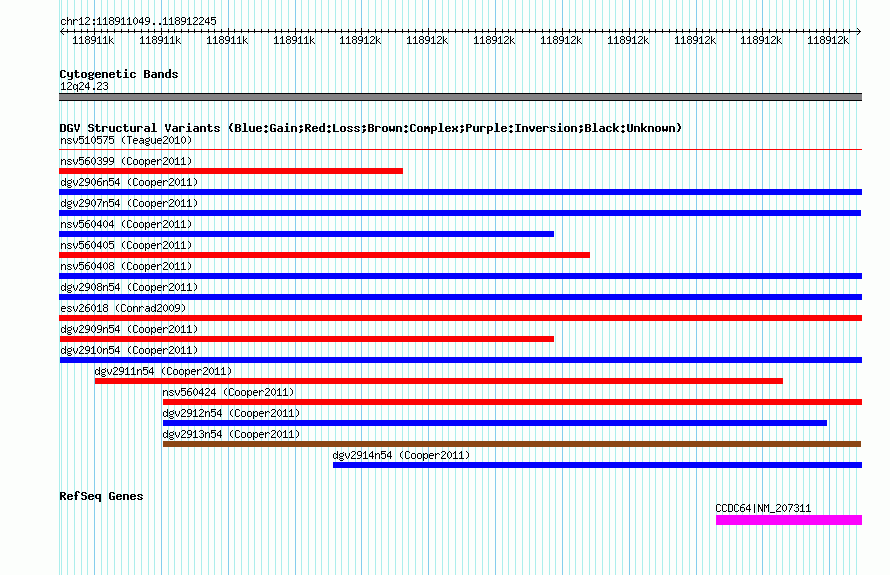This screenshot has height=575, width=890.
Task: Click the red loss bar for dgv2909n54
Action: [307, 339]
